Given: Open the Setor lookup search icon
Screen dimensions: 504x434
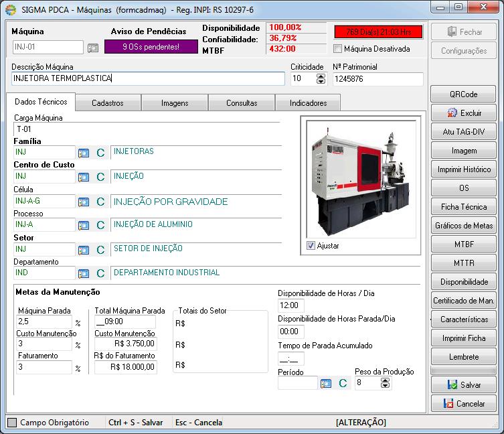Looking at the screenshot, I should tap(84, 250).
